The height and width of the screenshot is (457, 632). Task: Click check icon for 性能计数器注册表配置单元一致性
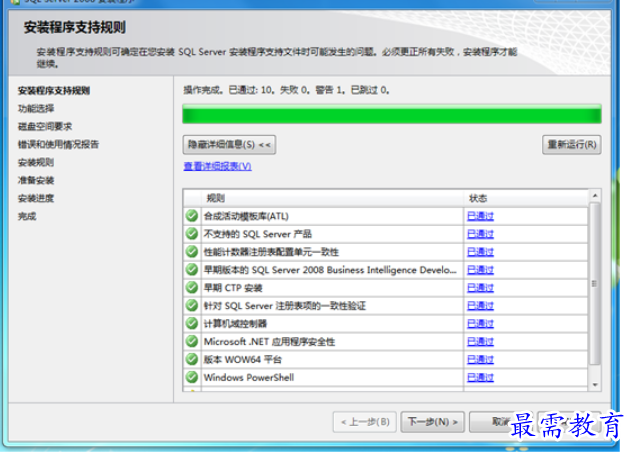pyautogui.click(x=192, y=252)
